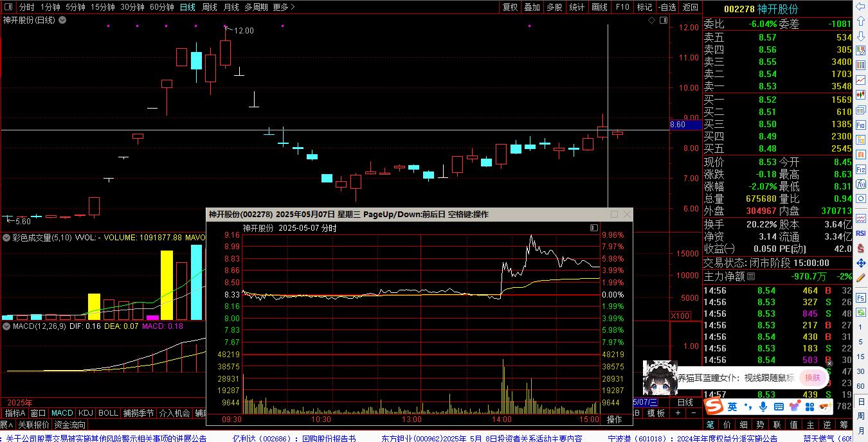Screen dimensions: 868x442
Task: Select the MACD indicator tab at bottom
Action: (x=62, y=412)
